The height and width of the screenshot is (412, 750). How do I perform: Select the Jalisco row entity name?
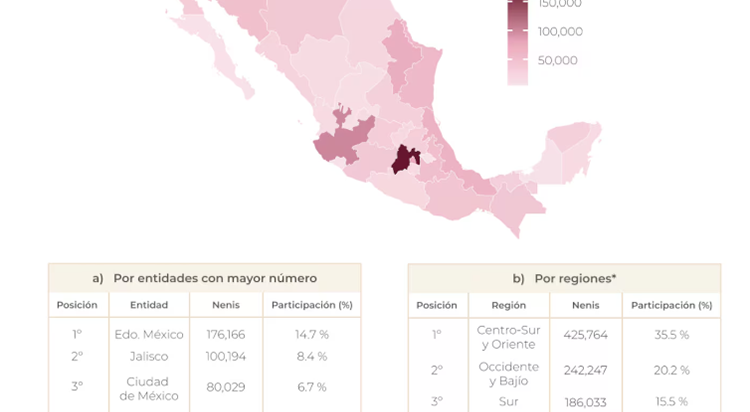[x=148, y=356]
